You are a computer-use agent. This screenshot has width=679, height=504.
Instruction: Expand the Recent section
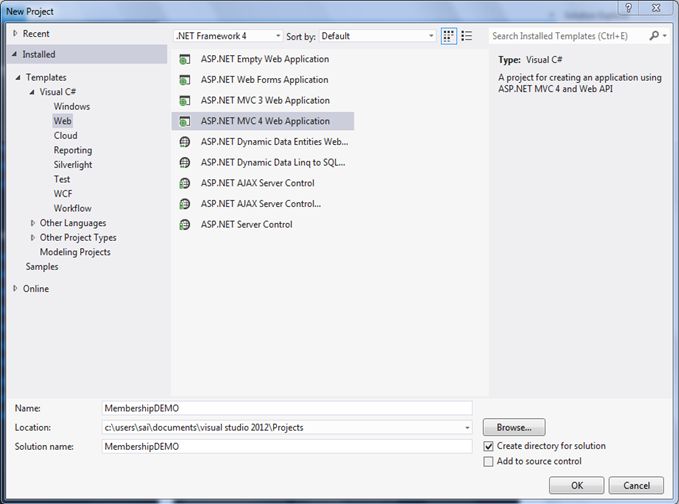[15, 33]
